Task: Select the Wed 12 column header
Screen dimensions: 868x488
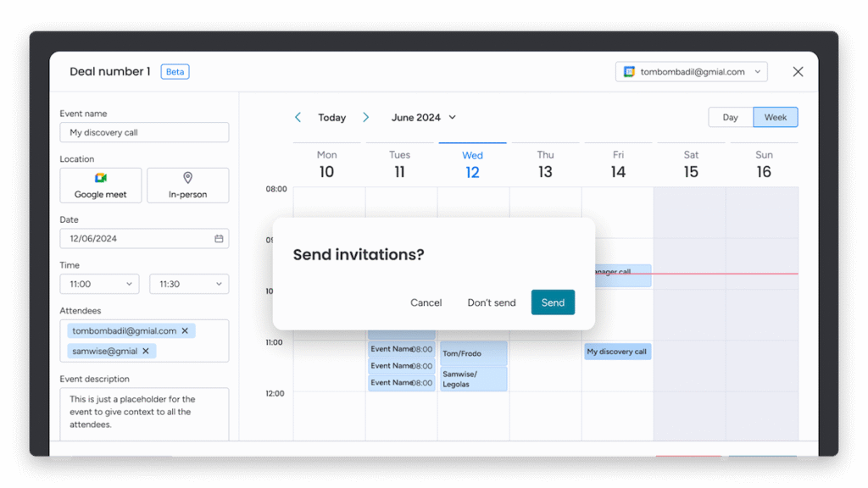Action: coord(472,164)
